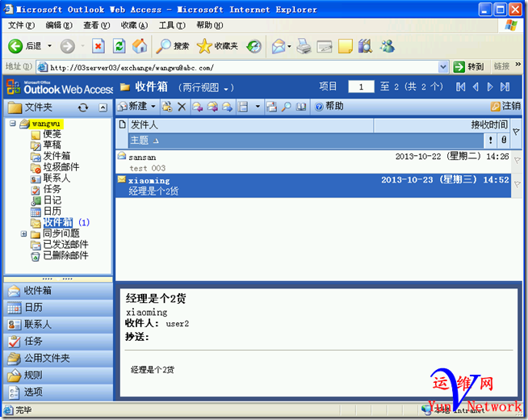Go to the last page arrow
This screenshot has height=420, width=528.
(505, 87)
